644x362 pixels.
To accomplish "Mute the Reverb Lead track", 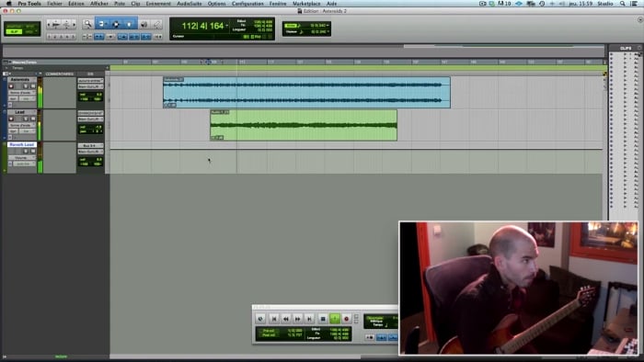I will click(x=33, y=151).
